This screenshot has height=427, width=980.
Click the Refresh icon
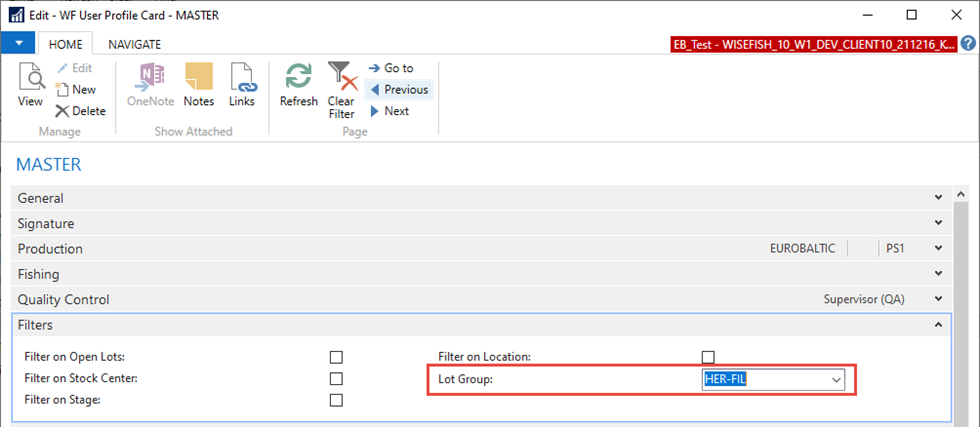[298, 78]
